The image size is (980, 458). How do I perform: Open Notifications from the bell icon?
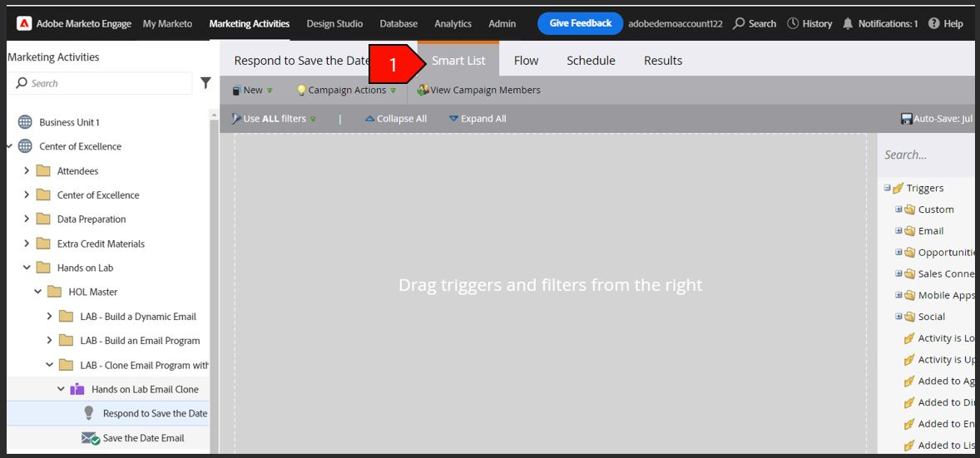[848, 24]
